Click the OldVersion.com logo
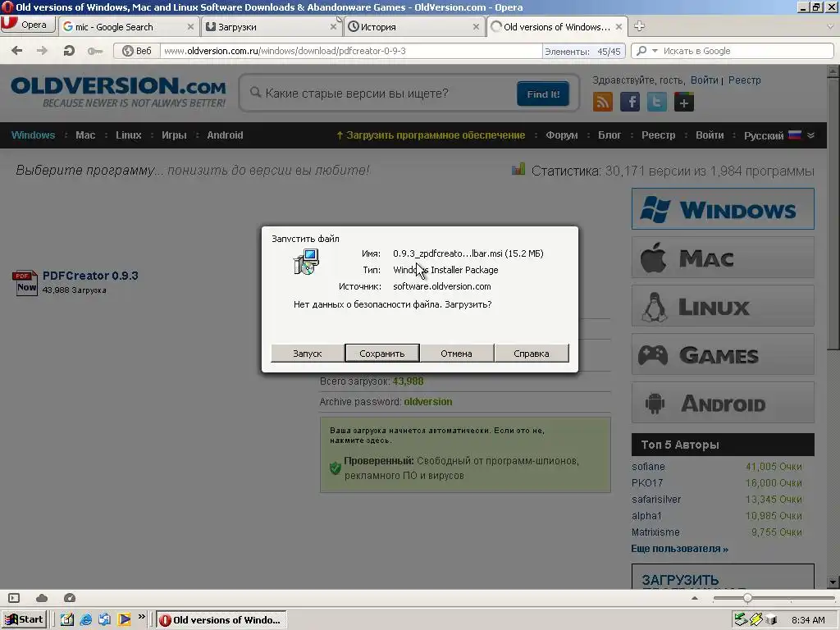This screenshot has width=840, height=630. click(x=118, y=92)
